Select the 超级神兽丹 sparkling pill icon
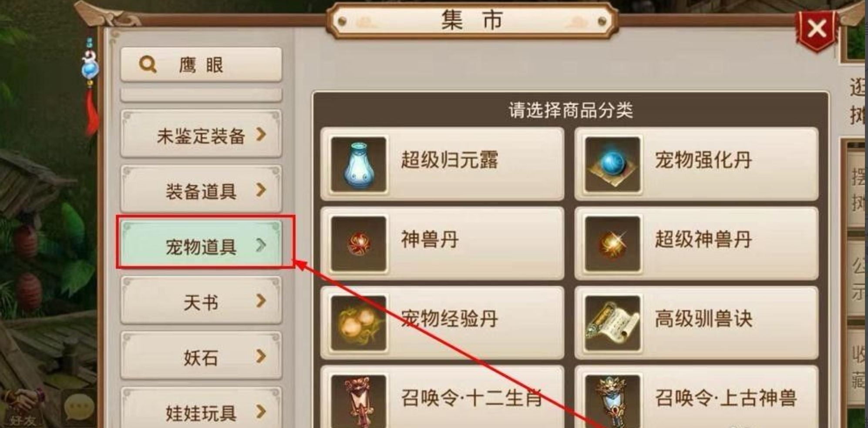The image size is (868, 428). click(612, 244)
